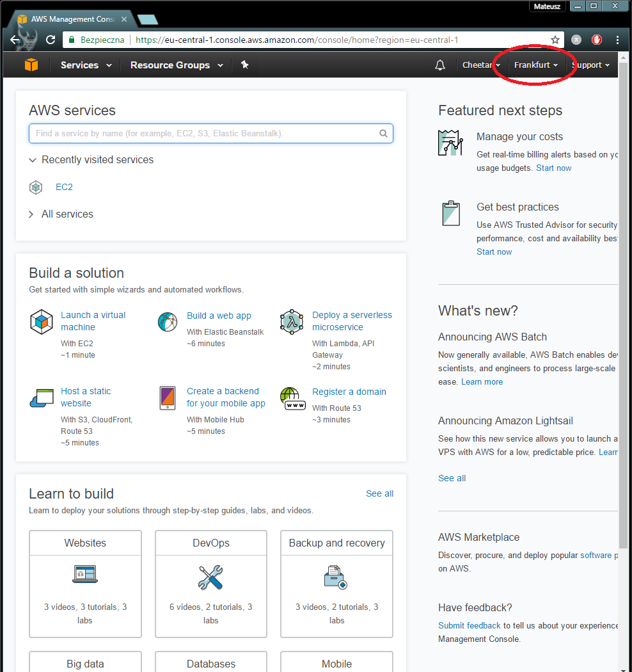The width and height of the screenshot is (632, 672).
Task: Open the Big data learning card
Action: click(85, 662)
